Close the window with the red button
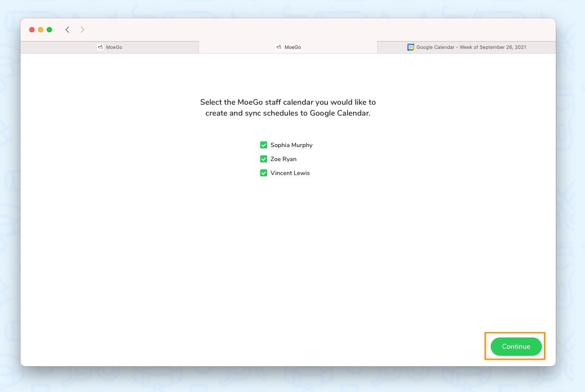The height and width of the screenshot is (392, 585). pyautogui.click(x=32, y=30)
